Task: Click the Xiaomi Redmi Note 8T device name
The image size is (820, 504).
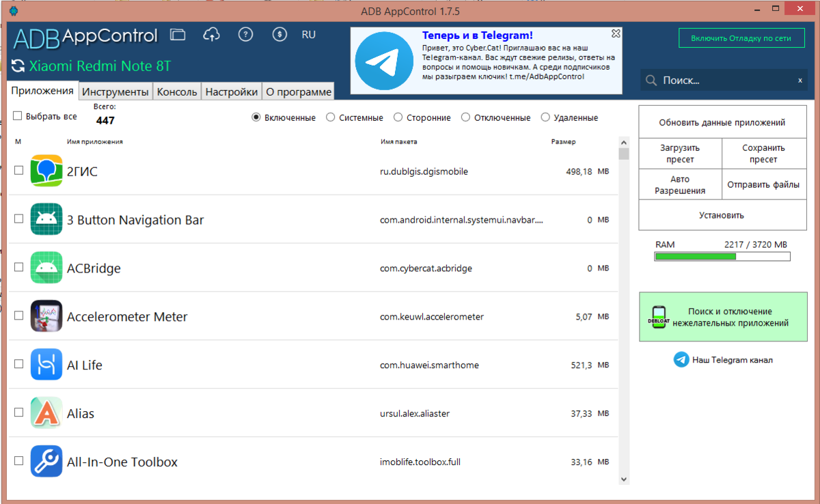Action: (x=100, y=67)
